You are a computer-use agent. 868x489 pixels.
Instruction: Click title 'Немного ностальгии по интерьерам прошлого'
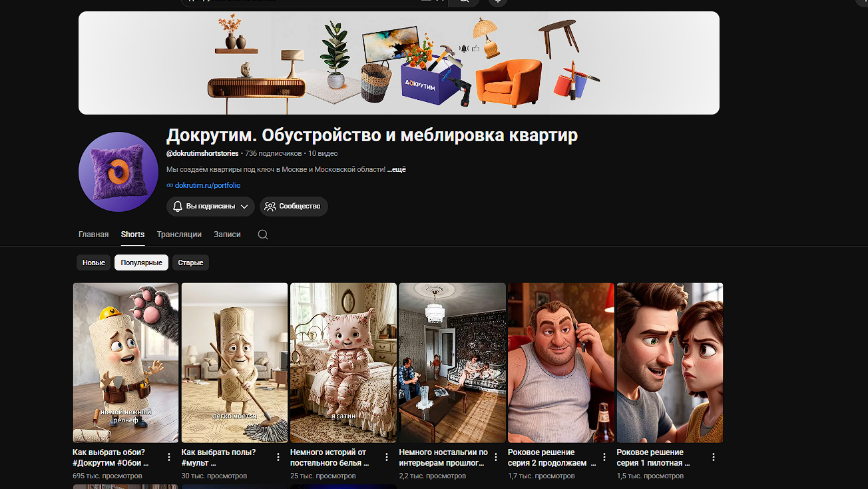coord(443,458)
